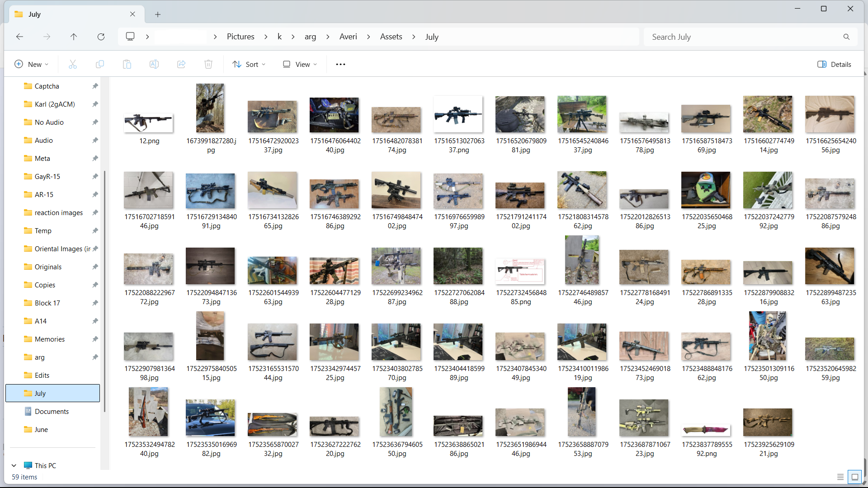Navigate to Averi in breadcrumb
This screenshot has width=868, height=488.
coord(348,37)
